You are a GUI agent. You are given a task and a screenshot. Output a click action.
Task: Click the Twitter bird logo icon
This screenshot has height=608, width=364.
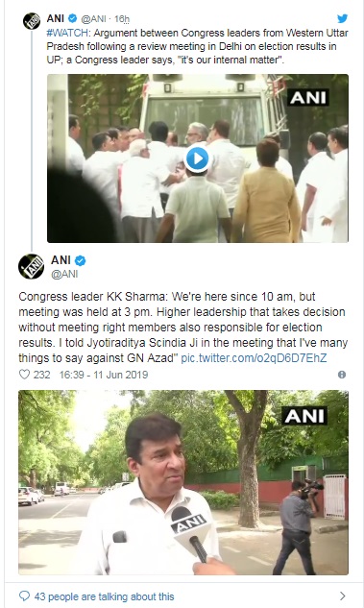point(342,18)
